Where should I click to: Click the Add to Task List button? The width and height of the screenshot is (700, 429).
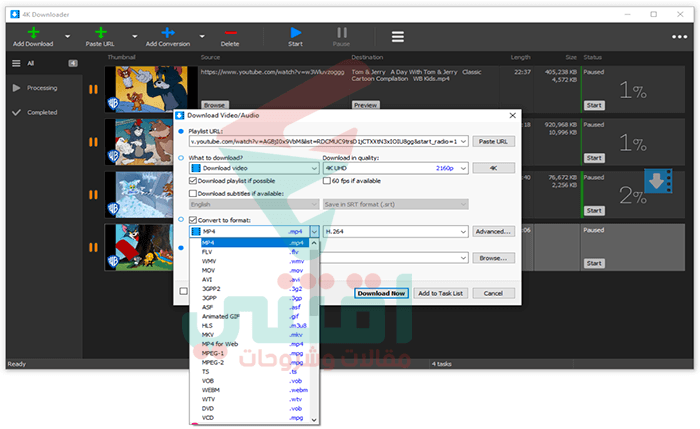point(441,293)
